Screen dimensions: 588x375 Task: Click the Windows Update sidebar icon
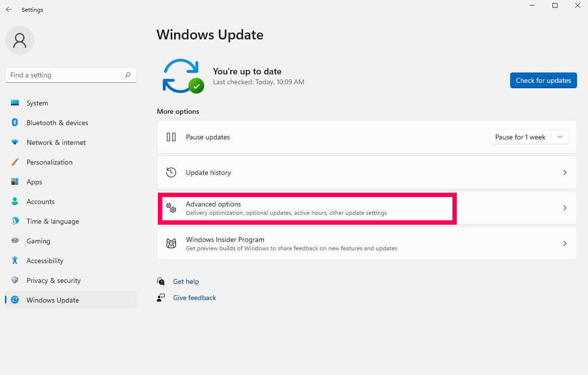click(15, 300)
